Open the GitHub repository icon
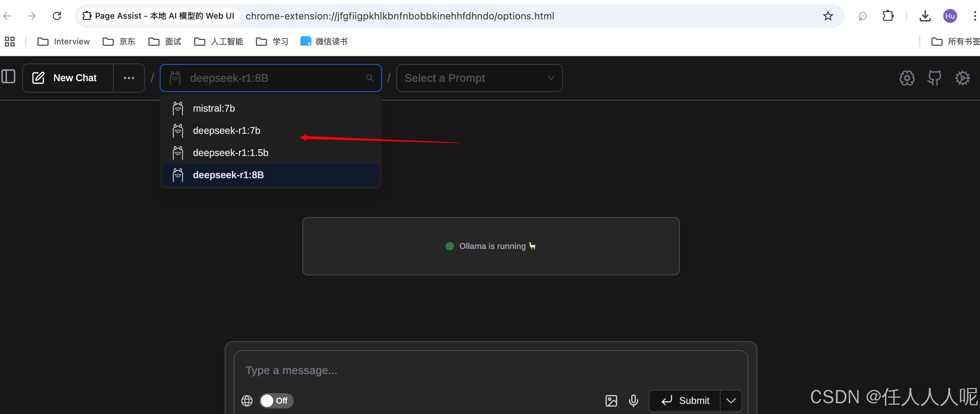The width and height of the screenshot is (980, 414). point(934,78)
